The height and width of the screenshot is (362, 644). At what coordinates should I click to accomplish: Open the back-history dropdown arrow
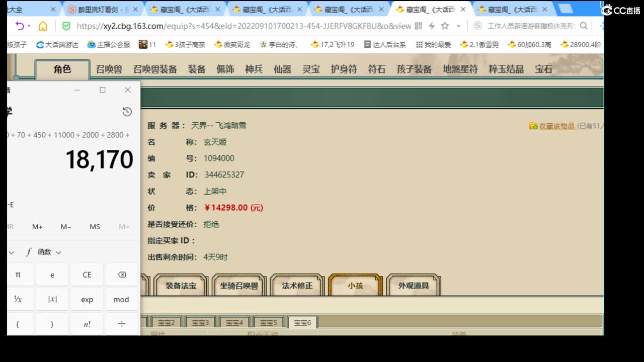click(x=29, y=26)
